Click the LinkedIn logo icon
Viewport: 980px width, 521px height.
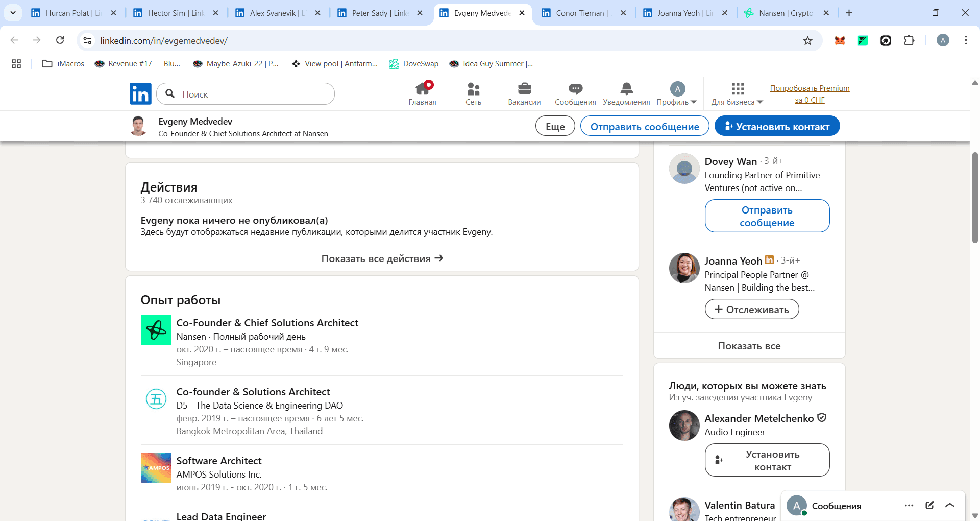pos(140,94)
